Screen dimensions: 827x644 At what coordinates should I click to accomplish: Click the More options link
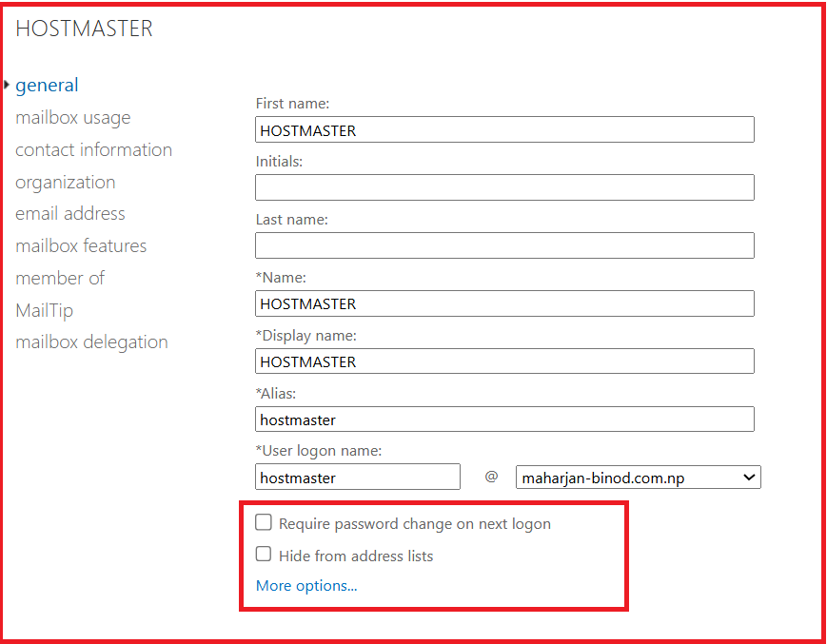tap(306, 586)
